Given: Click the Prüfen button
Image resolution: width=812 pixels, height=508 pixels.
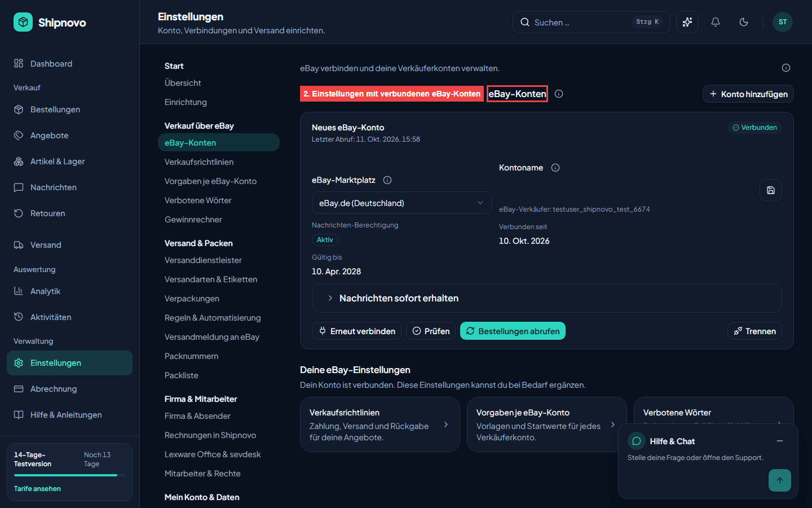Looking at the screenshot, I should (431, 331).
